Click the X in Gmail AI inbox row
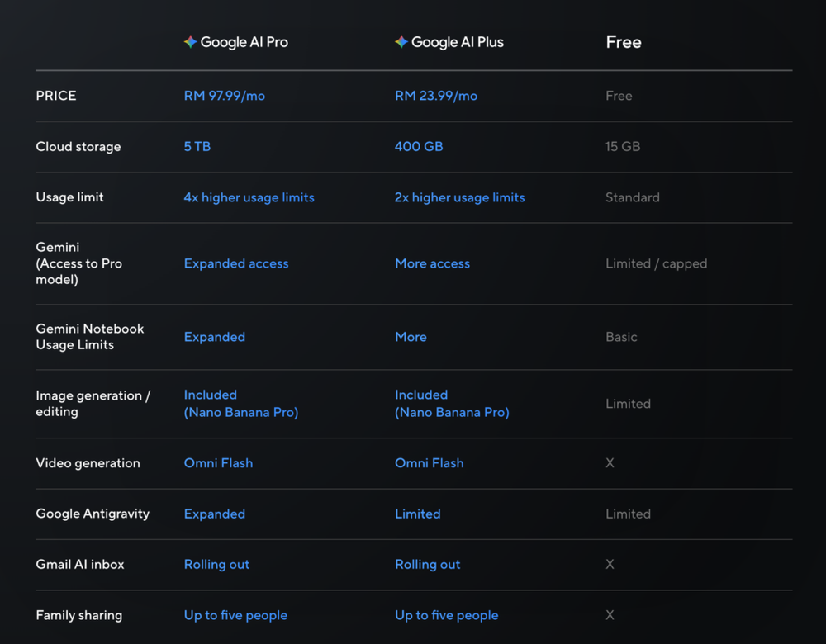Image resolution: width=826 pixels, height=644 pixels. [x=610, y=565]
